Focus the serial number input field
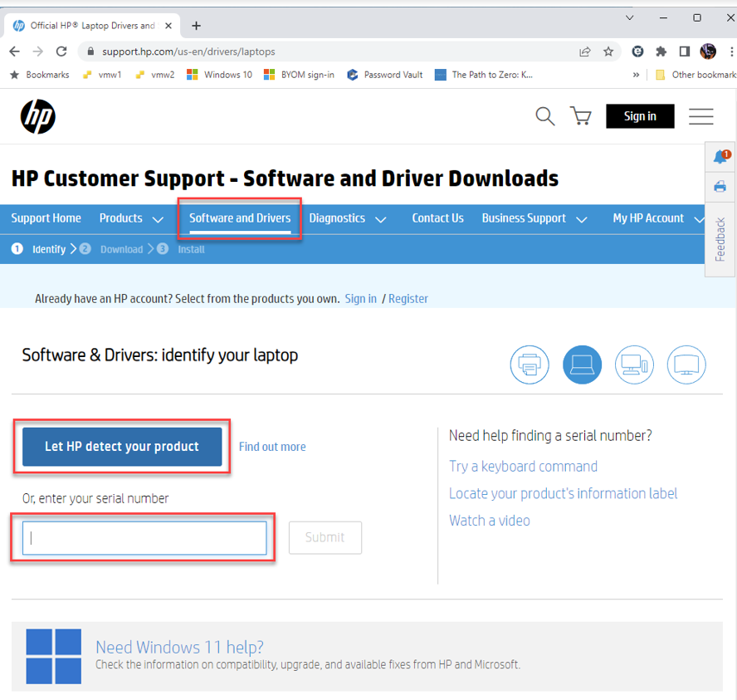The width and height of the screenshot is (737, 700). click(x=144, y=538)
